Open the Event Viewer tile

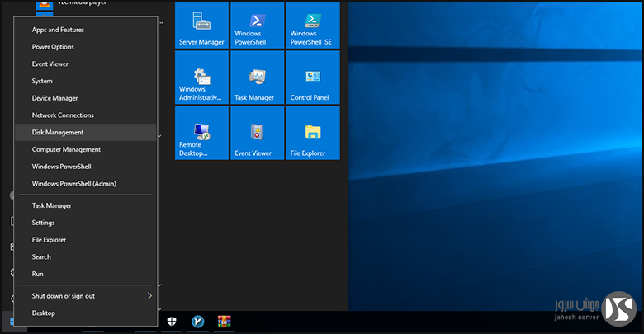coord(257,133)
